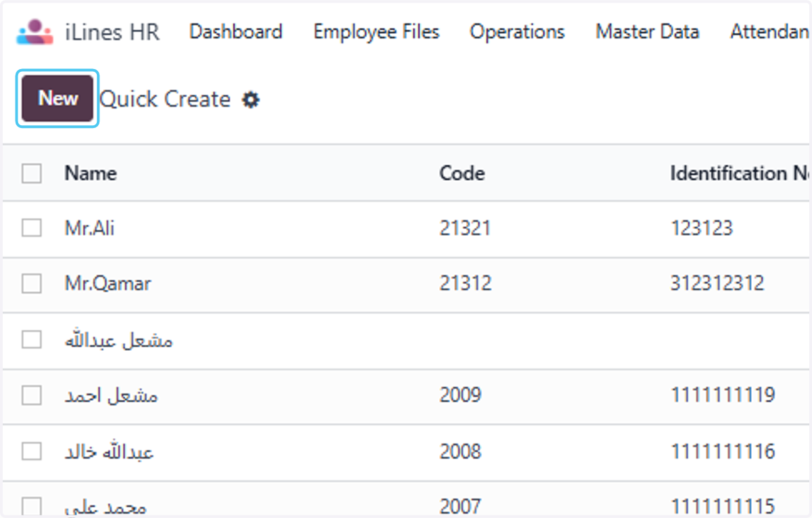Open the Dashboard menu

(235, 32)
